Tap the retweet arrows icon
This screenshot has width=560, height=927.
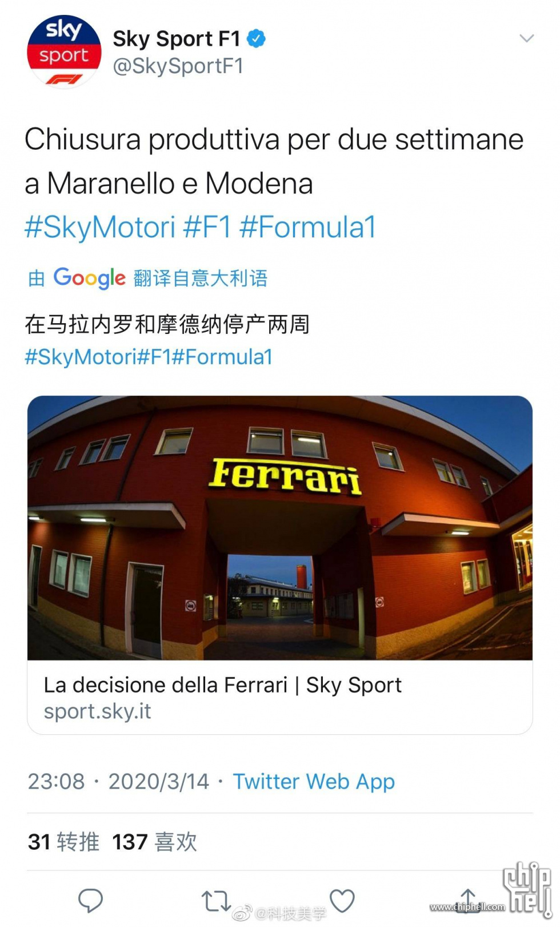pos(216,901)
